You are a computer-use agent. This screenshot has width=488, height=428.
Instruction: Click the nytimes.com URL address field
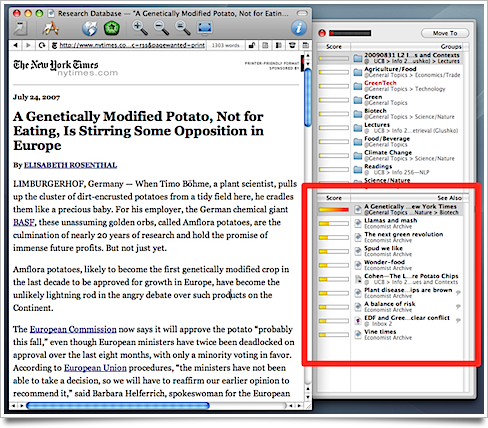click(x=132, y=45)
